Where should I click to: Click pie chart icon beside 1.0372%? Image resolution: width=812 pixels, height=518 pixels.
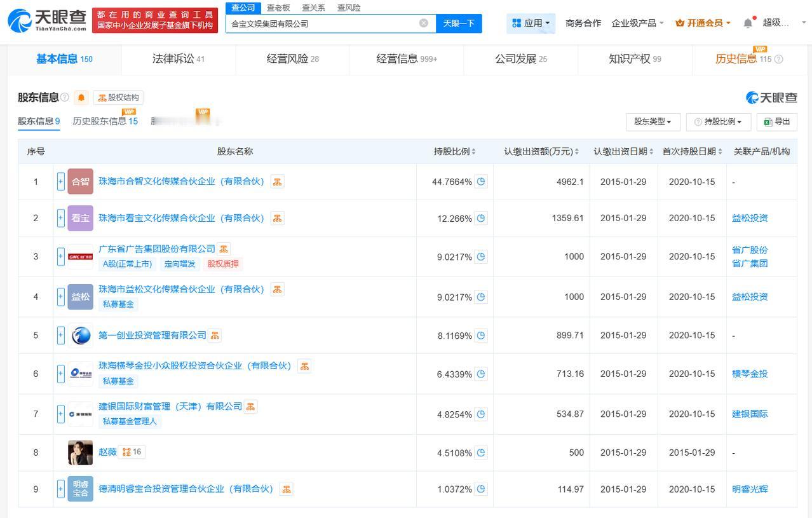481,489
